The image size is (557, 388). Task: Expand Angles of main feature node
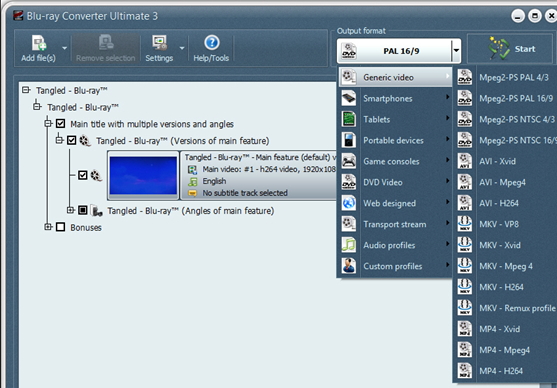(x=71, y=210)
